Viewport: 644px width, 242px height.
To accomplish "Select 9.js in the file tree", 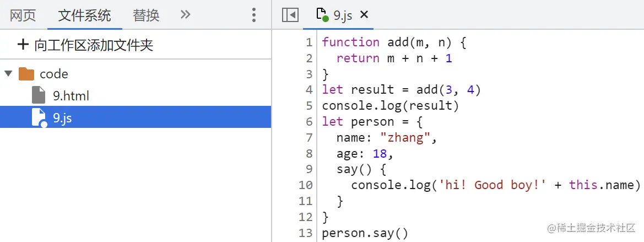I will [x=136, y=117].
